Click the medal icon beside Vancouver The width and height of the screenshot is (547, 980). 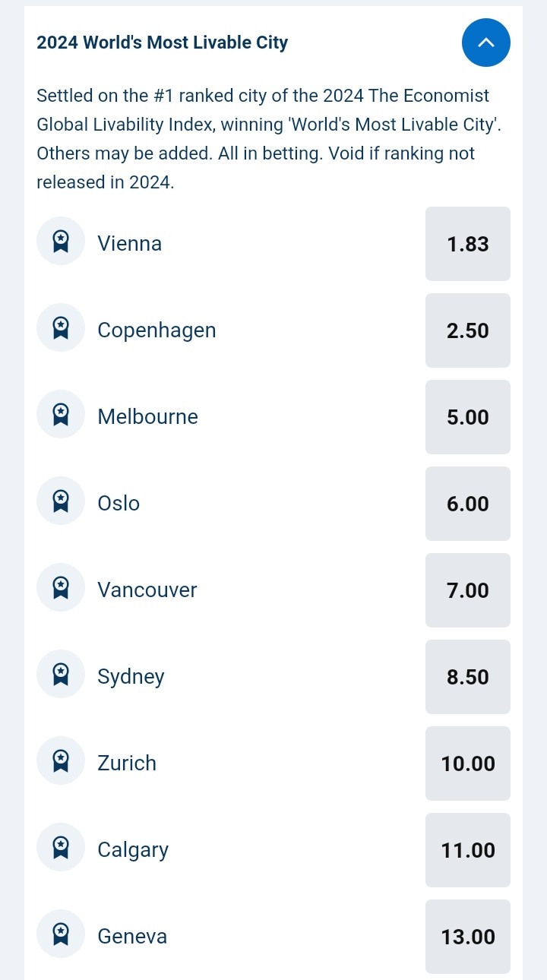click(61, 588)
